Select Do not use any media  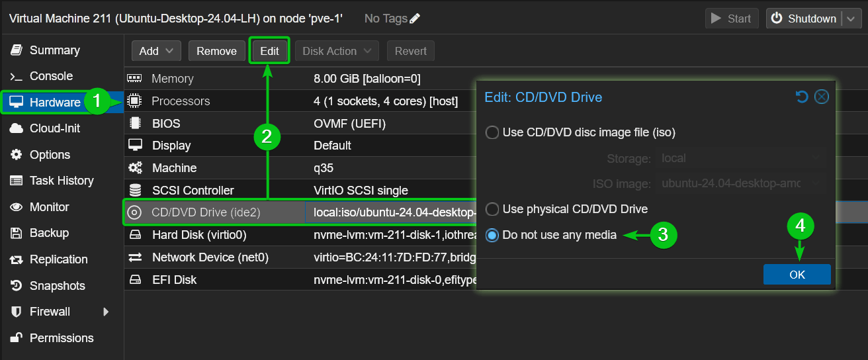click(x=492, y=235)
